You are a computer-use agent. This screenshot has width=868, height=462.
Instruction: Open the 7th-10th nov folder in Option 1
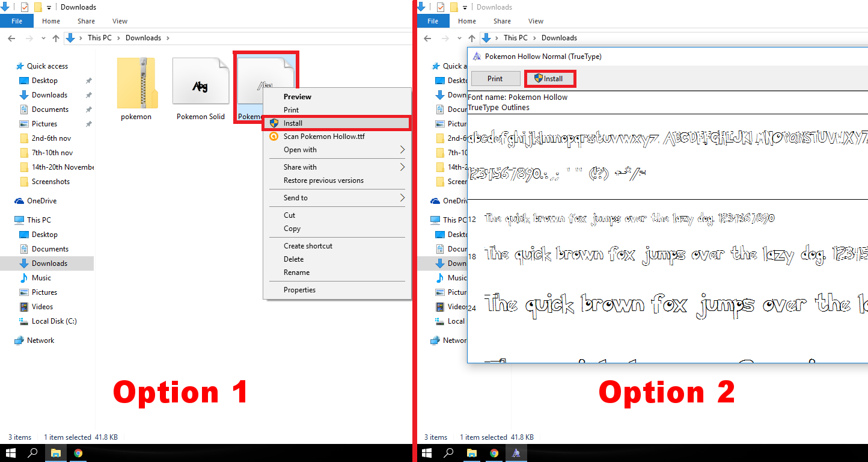click(52, 153)
